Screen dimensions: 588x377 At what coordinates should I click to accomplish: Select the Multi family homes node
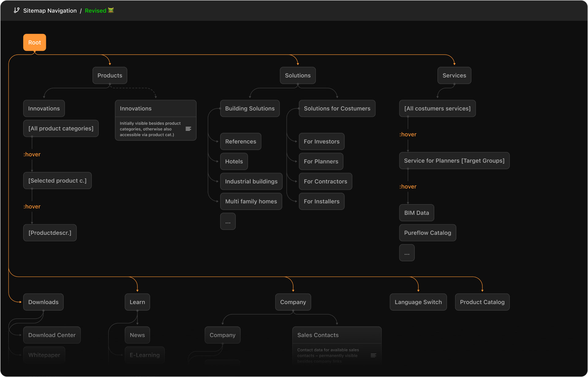click(x=251, y=201)
